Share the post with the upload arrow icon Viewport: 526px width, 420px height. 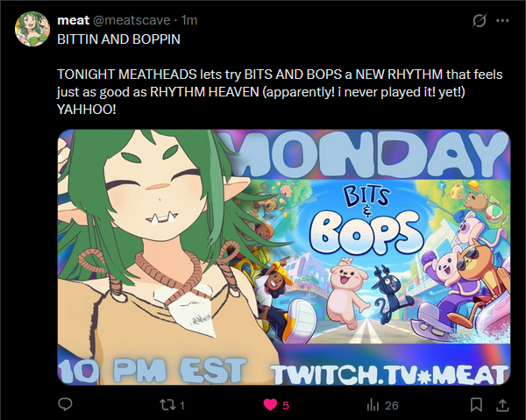(x=502, y=405)
